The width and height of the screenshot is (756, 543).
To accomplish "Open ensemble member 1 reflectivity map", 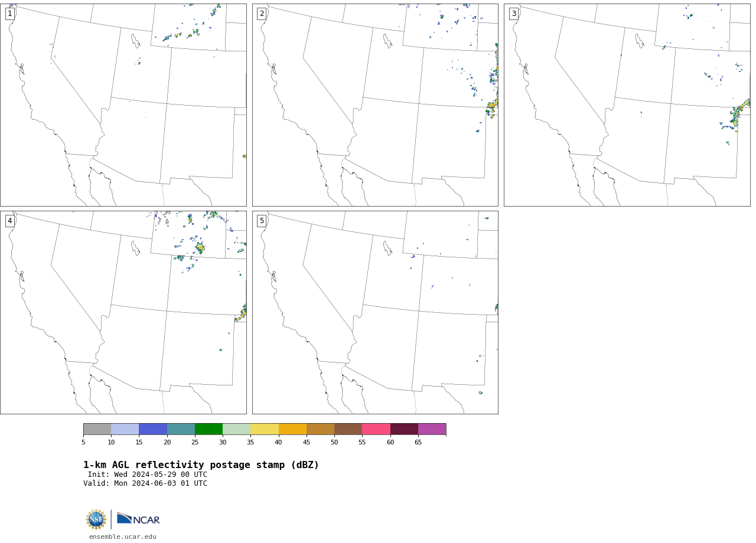I will [123, 105].
